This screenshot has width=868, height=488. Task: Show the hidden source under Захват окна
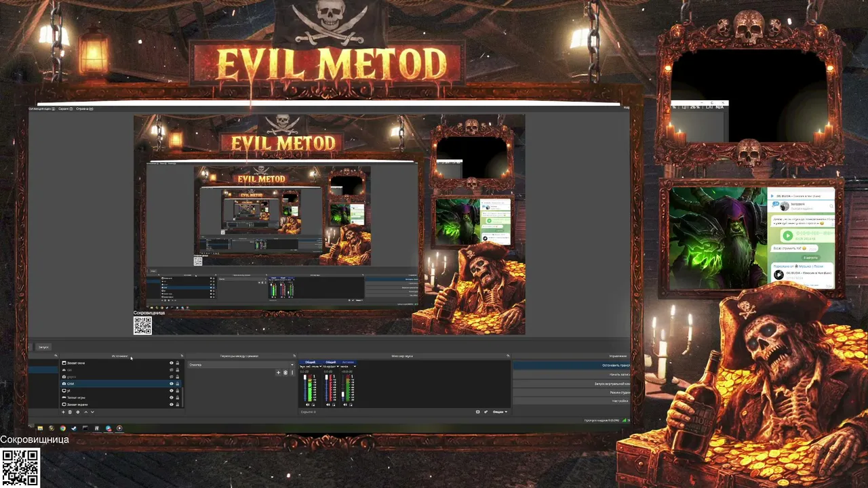[171, 370]
